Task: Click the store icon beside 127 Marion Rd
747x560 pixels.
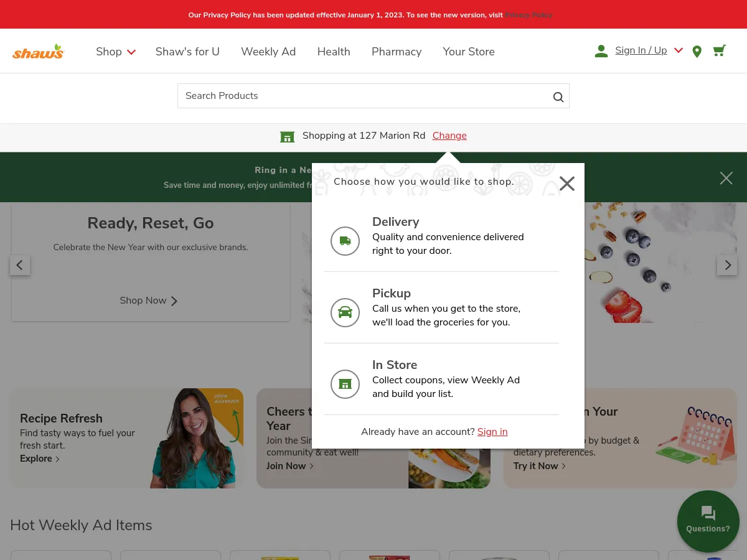Action: click(287, 136)
